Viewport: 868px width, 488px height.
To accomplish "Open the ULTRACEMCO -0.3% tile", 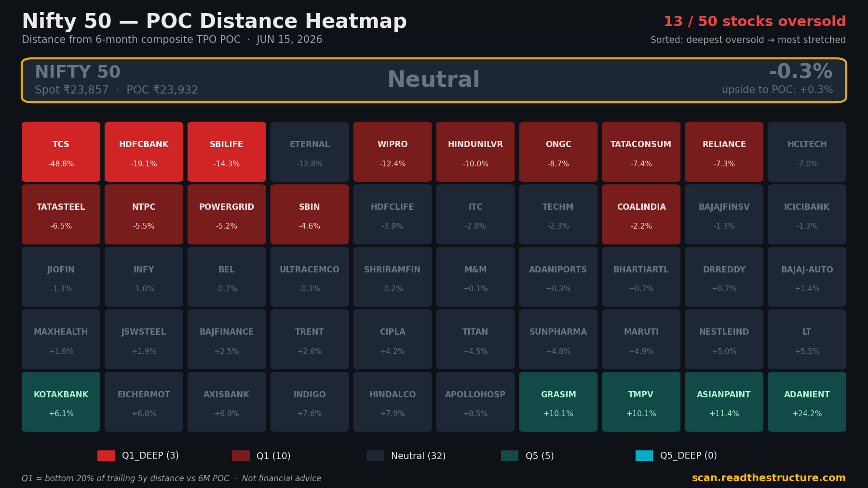I will [x=310, y=277].
